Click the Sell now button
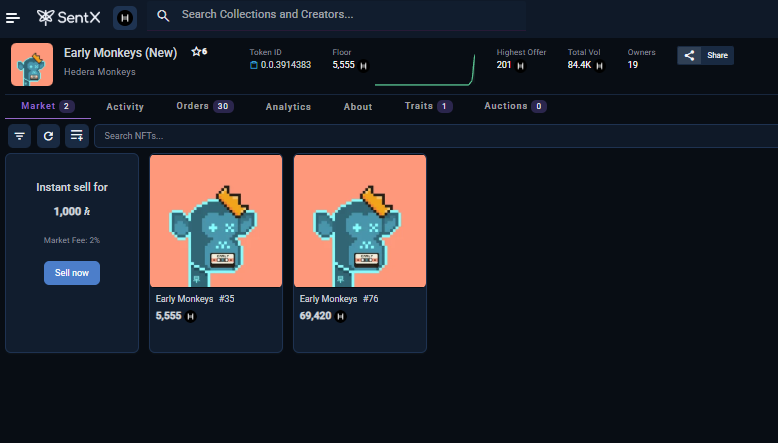 pyautogui.click(x=72, y=273)
